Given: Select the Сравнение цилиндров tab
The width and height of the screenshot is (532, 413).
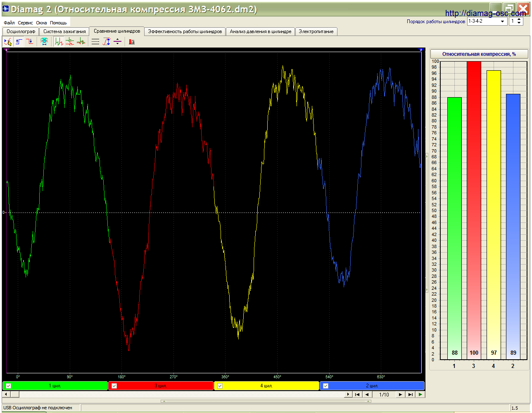Looking at the screenshot, I should [117, 31].
